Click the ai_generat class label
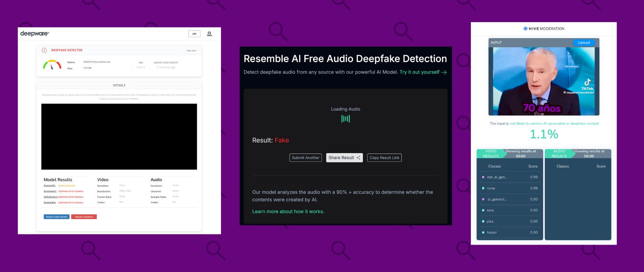The width and height of the screenshot is (644, 272). 497,199
